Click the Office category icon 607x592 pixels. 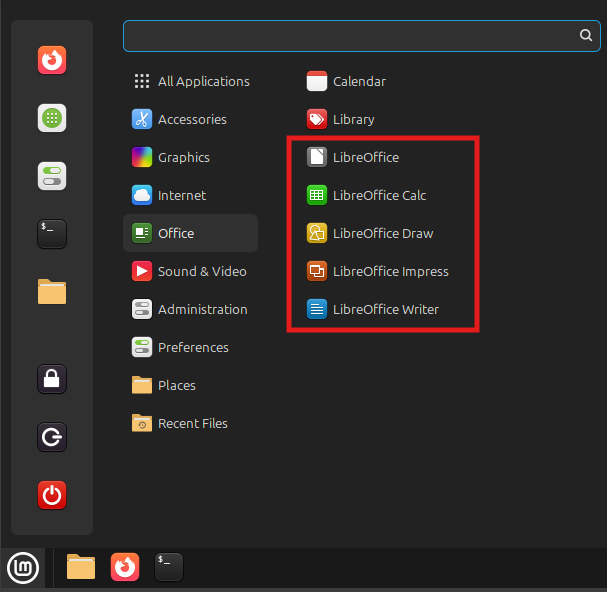[x=142, y=233]
